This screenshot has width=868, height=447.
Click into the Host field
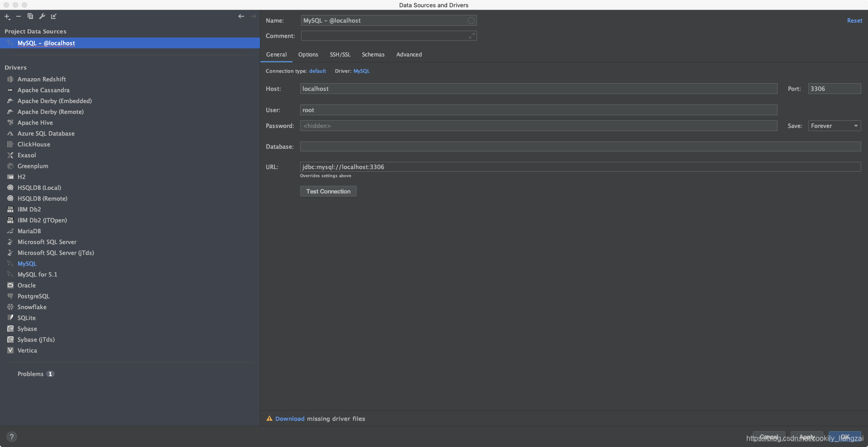pos(539,89)
